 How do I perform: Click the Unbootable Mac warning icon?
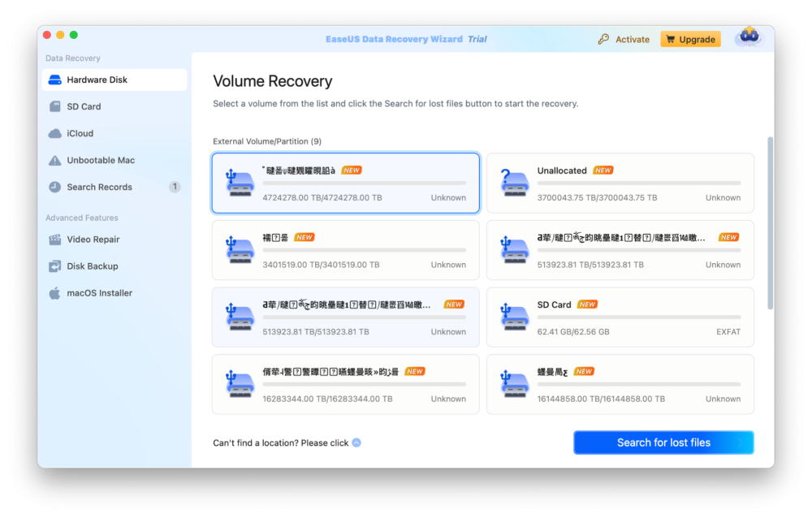pyautogui.click(x=55, y=161)
